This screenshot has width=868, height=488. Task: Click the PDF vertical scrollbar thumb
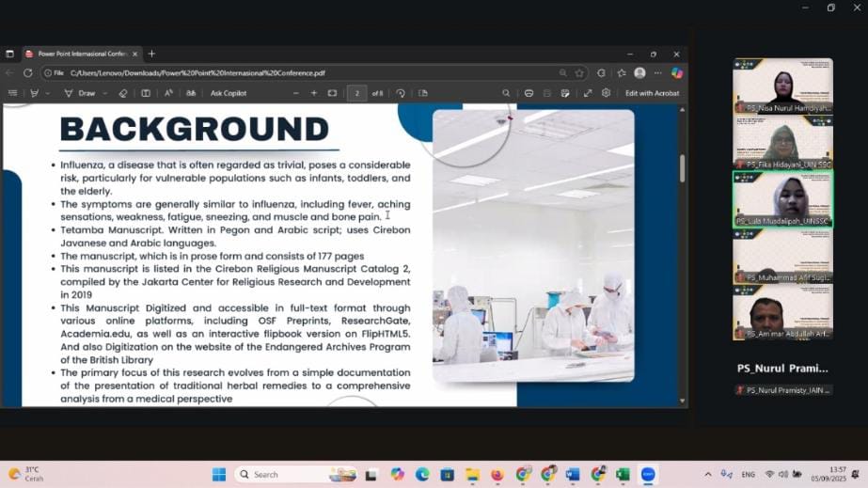pos(682,167)
